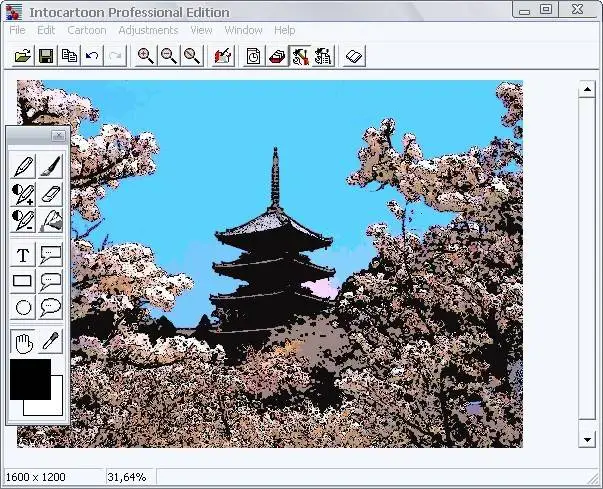Click the settings list toolbar icon
603x489 pixels.
323,56
